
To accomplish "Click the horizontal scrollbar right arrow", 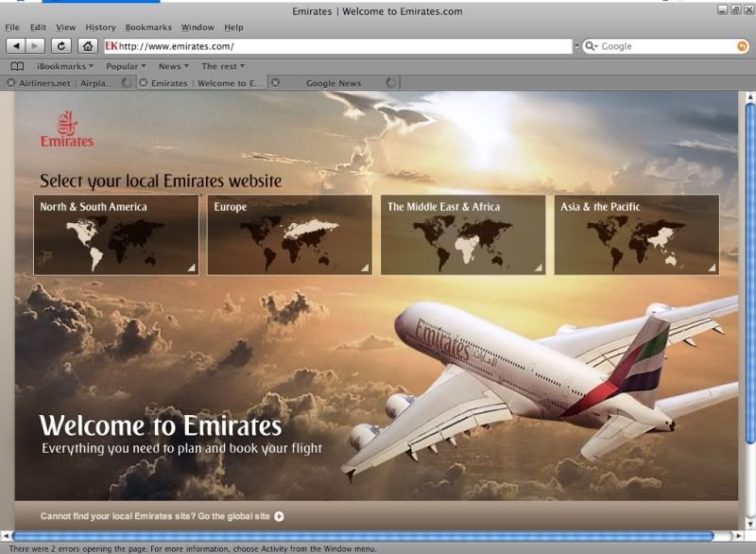I will pos(738,536).
